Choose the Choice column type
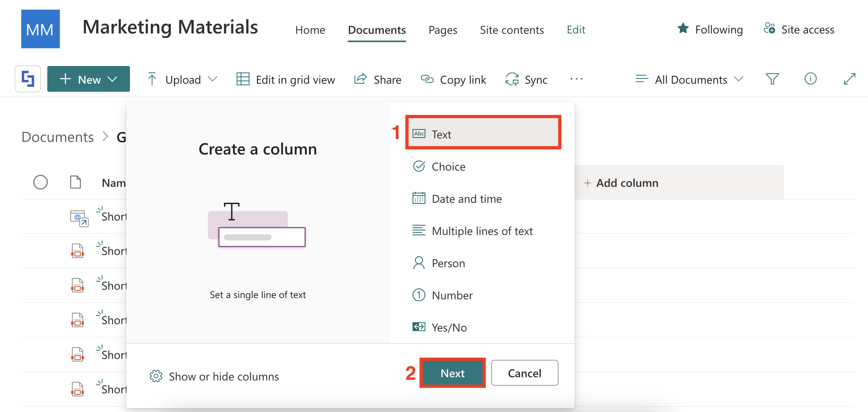 pyautogui.click(x=448, y=166)
